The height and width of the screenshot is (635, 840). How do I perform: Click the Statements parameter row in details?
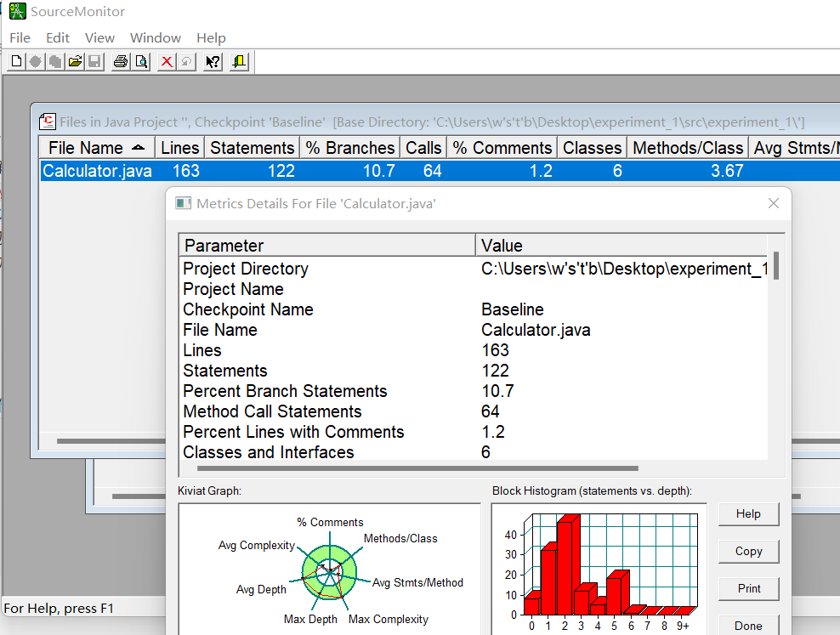[x=474, y=371]
